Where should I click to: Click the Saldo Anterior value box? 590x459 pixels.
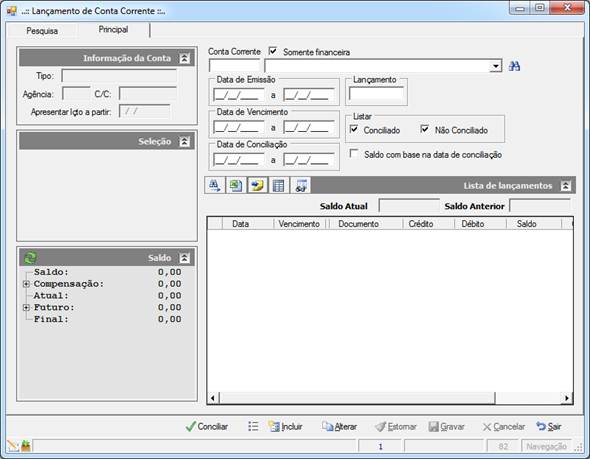click(x=540, y=206)
